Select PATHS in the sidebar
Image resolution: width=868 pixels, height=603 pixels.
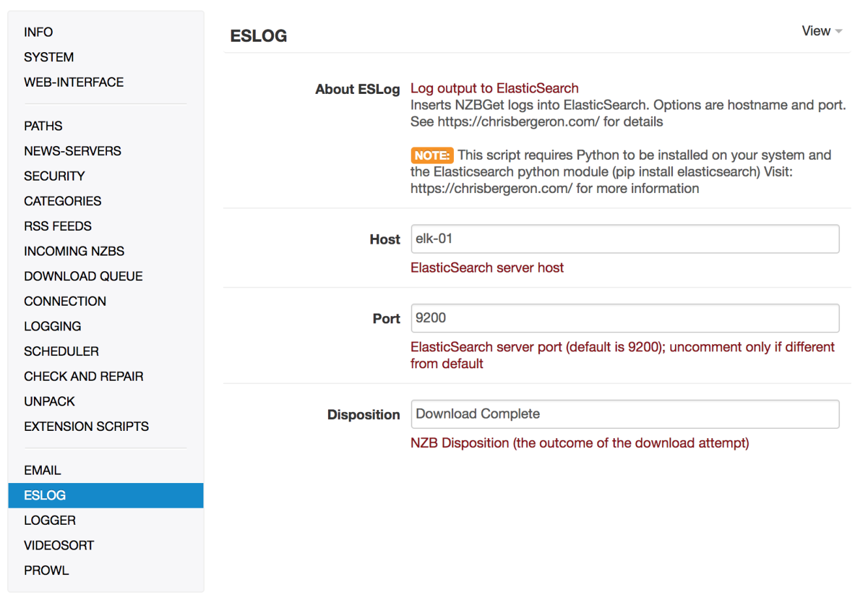point(43,126)
